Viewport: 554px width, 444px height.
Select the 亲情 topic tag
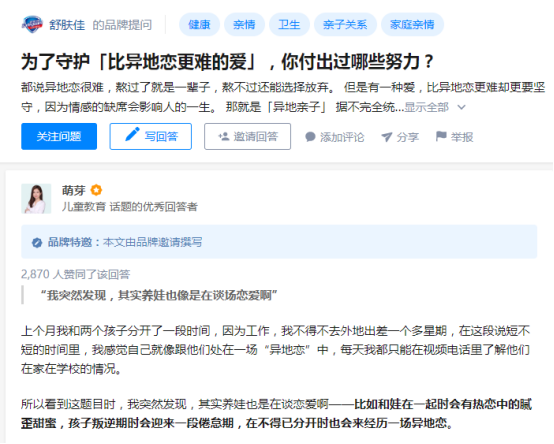tap(244, 24)
